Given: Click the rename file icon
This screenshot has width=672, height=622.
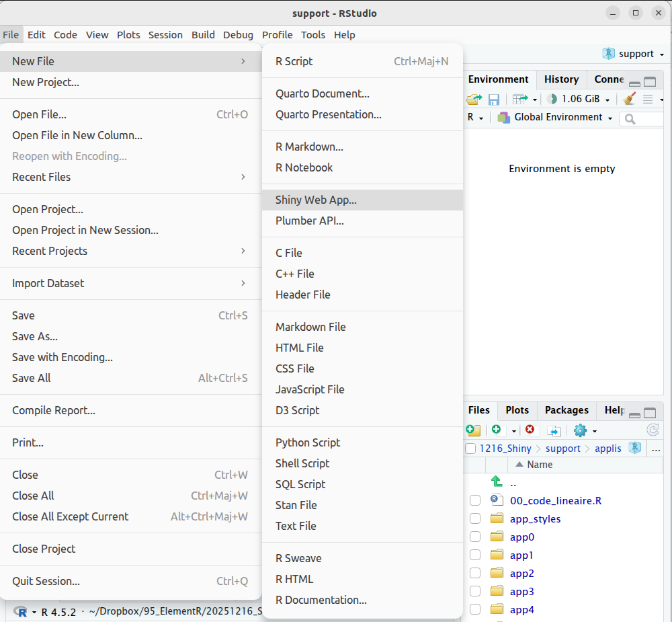Looking at the screenshot, I should tap(554, 430).
